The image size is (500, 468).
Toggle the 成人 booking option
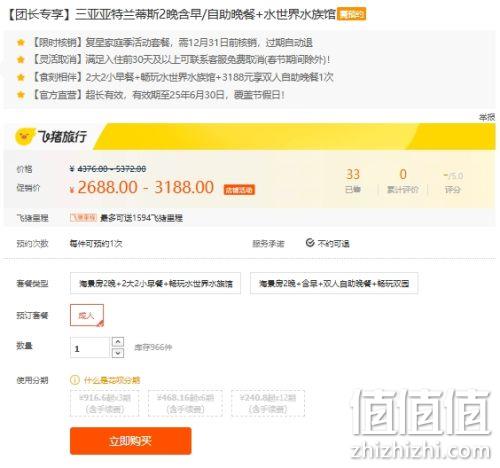coord(87,315)
